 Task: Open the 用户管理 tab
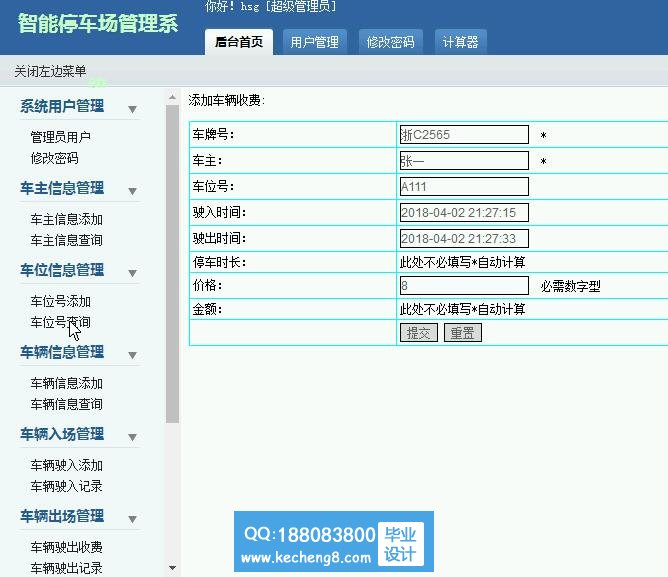[314, 42]
